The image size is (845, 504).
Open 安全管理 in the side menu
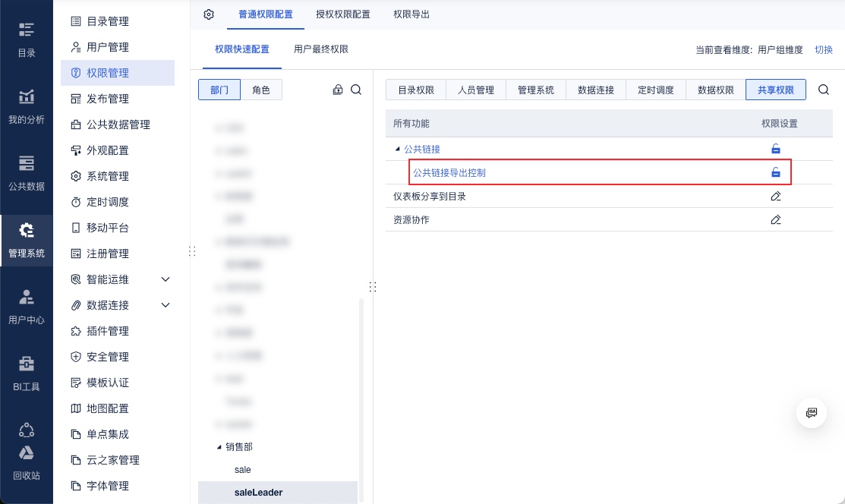[x=118, y=357]
